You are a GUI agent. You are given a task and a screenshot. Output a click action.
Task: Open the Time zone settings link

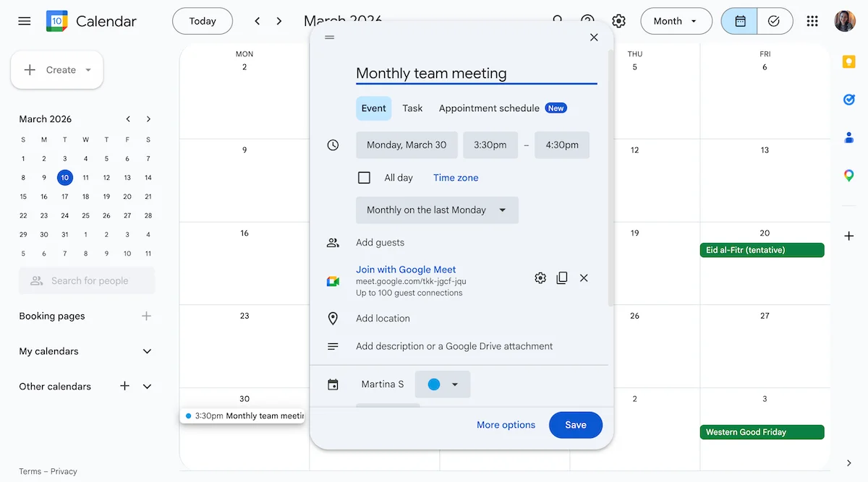pyautogui.click(x=456, y=177)
